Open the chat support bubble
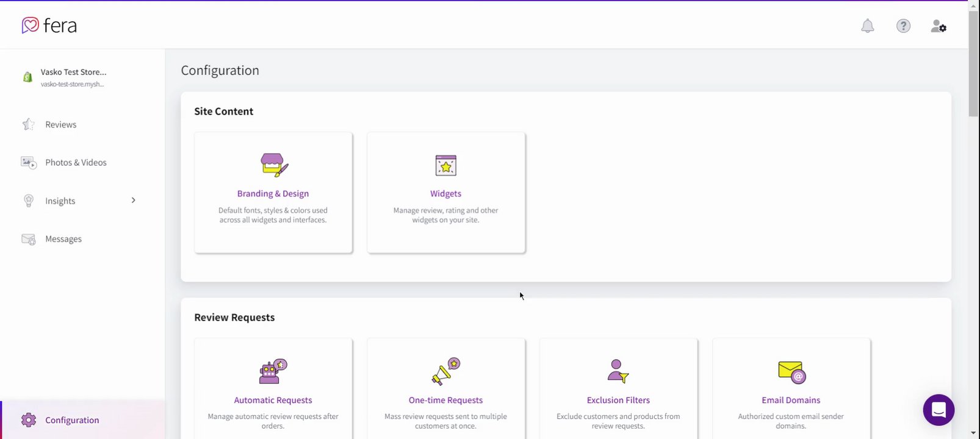Viewport: 980px width, 439px height. click(x=939, y=410)
